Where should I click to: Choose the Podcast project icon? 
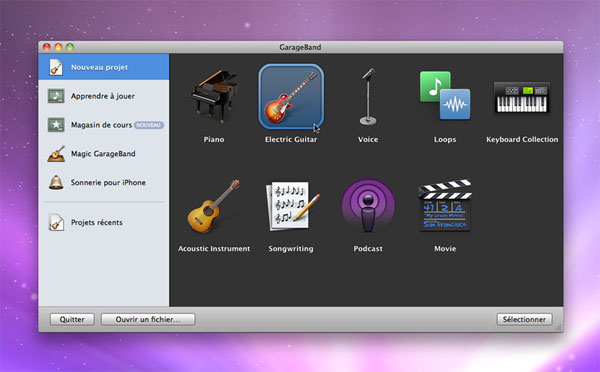368,206
